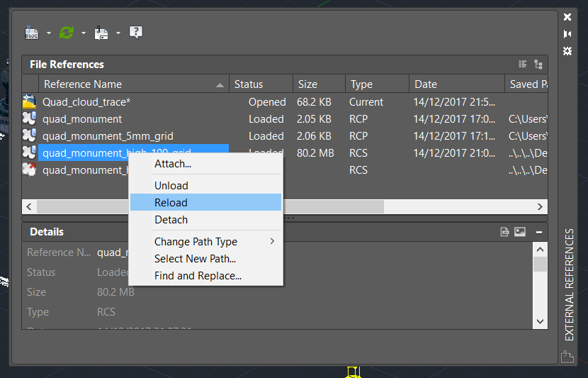Image resolution: width=588 pixels, height=378 pixels.
Task: Click the Attach DWG icon
Action: point(31,33)
